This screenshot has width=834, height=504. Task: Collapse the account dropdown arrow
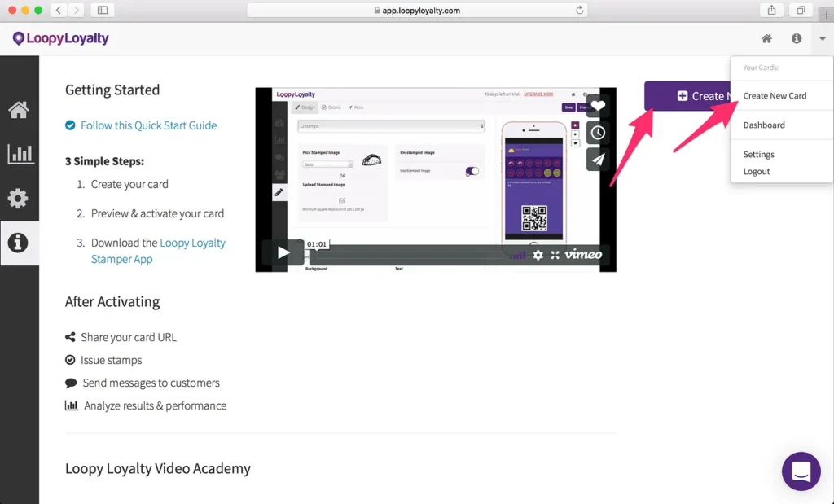point(823,38)
